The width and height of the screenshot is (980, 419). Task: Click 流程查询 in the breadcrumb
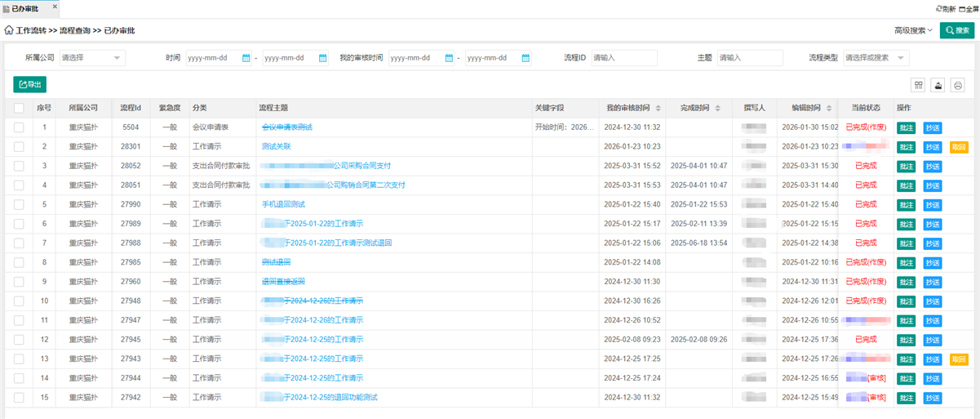[75, 30]
